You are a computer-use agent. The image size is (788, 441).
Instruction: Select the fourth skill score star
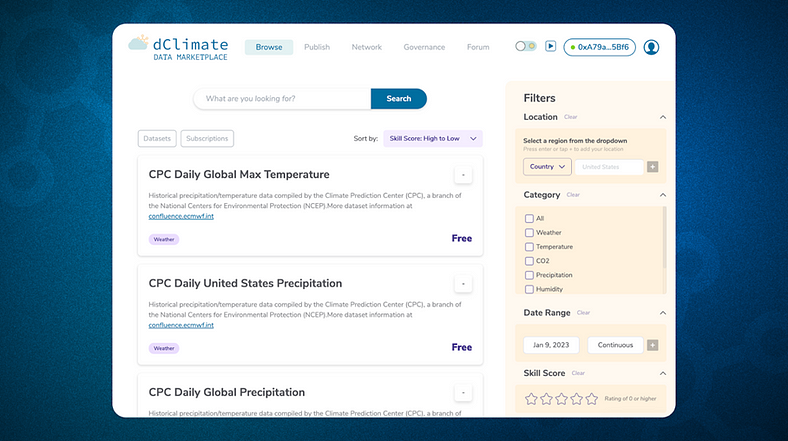click(x=576, y=399)
